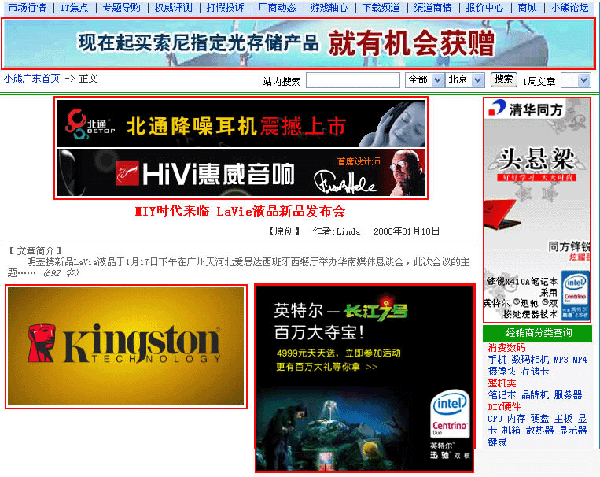Open the 显示器 category link
The image size is (600, 477).
(574, 430)
